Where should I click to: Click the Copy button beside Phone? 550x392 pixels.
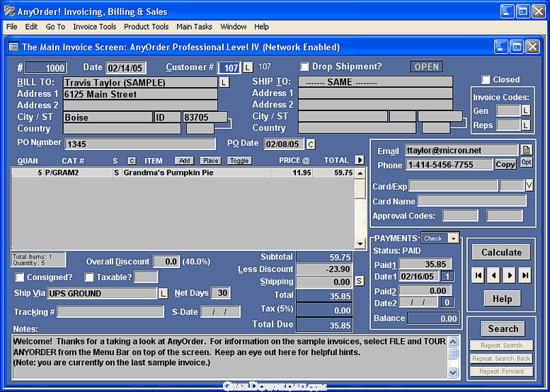[x=505, y=164]
